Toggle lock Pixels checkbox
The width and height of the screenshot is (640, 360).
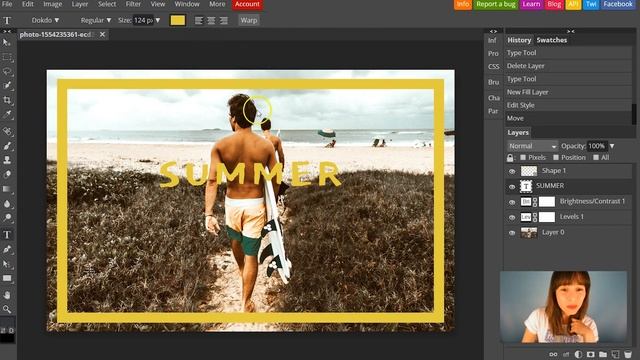pyautogui.click(x=523, y=158)
